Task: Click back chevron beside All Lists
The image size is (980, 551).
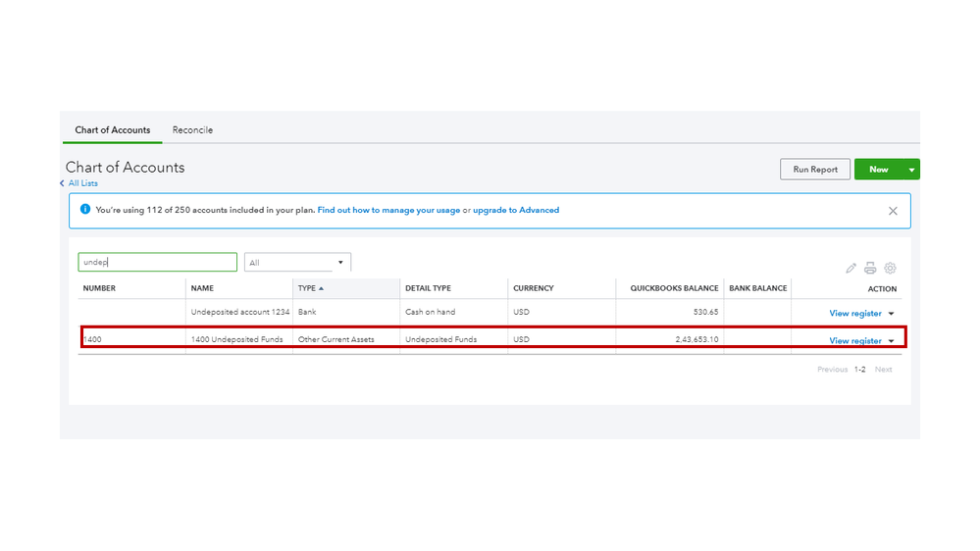Action: pos(62,183)
